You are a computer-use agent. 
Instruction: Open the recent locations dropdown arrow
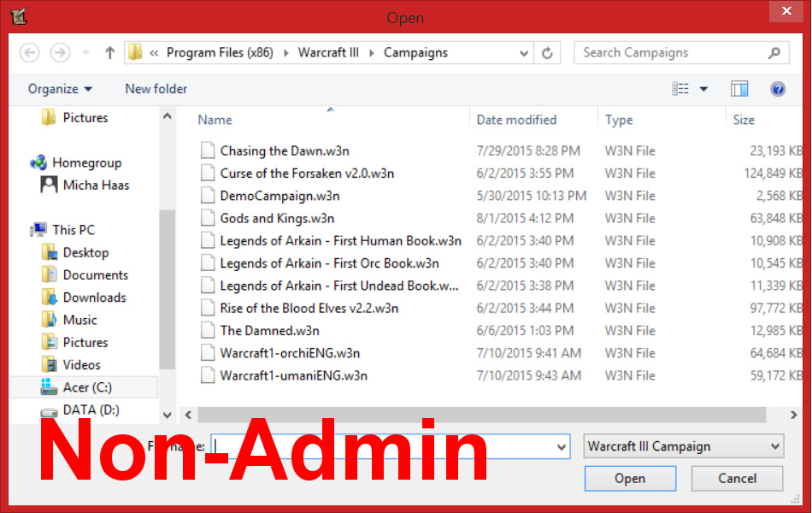click(x=86, y=53)
